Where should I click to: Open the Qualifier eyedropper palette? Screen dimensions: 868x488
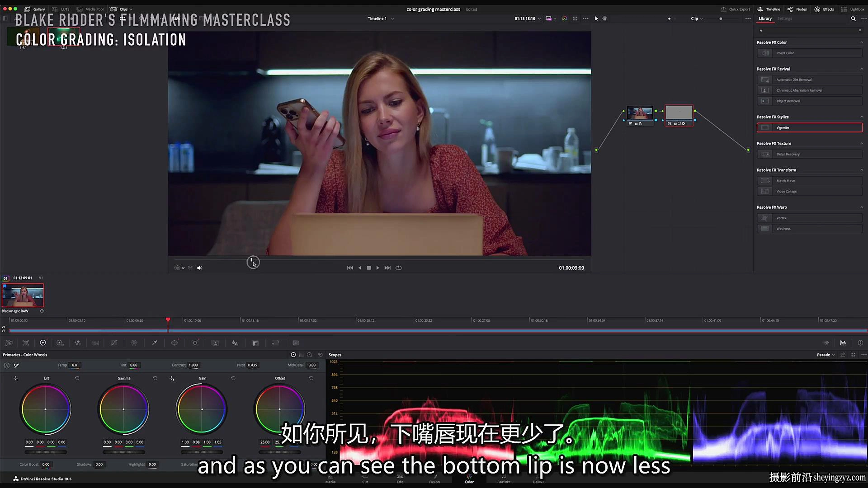coord(155,343)
